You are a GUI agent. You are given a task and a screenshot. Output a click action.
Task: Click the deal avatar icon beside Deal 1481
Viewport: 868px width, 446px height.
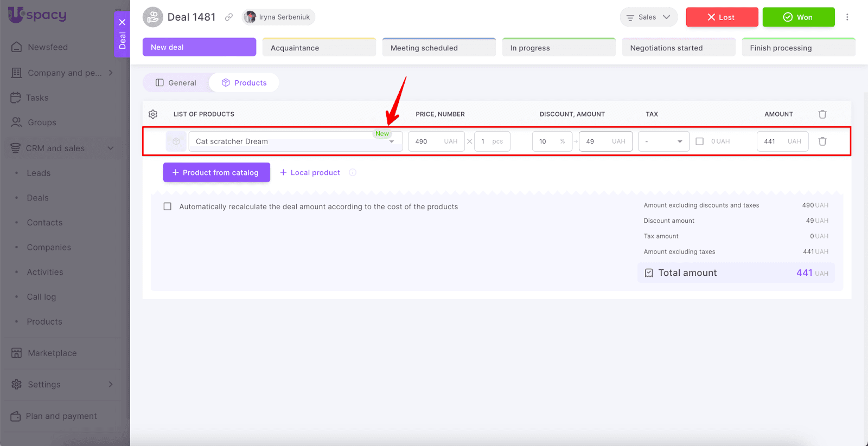153,17
